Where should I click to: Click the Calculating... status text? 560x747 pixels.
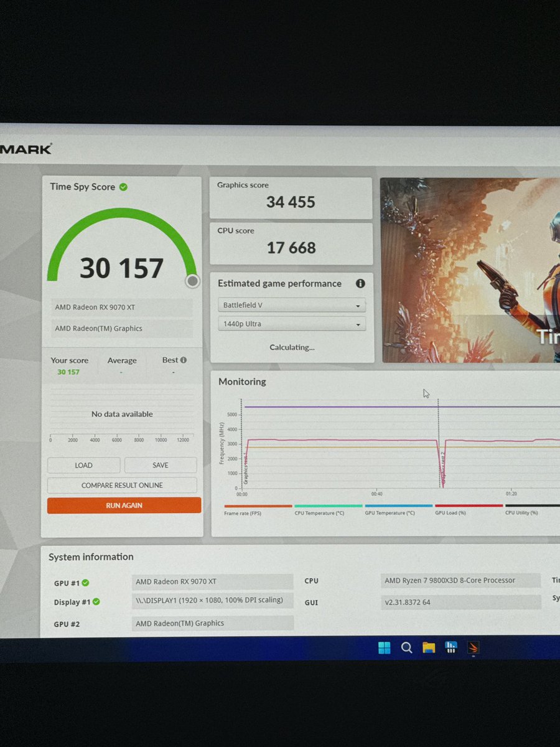click(292, 347)
